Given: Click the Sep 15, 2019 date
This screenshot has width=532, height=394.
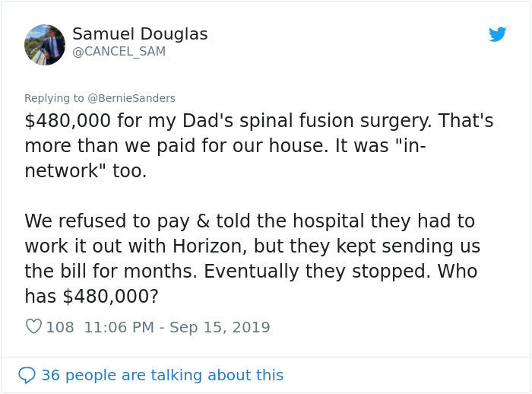Looking at the screenshot, I should pyautogui.click(x=220, y=327).
